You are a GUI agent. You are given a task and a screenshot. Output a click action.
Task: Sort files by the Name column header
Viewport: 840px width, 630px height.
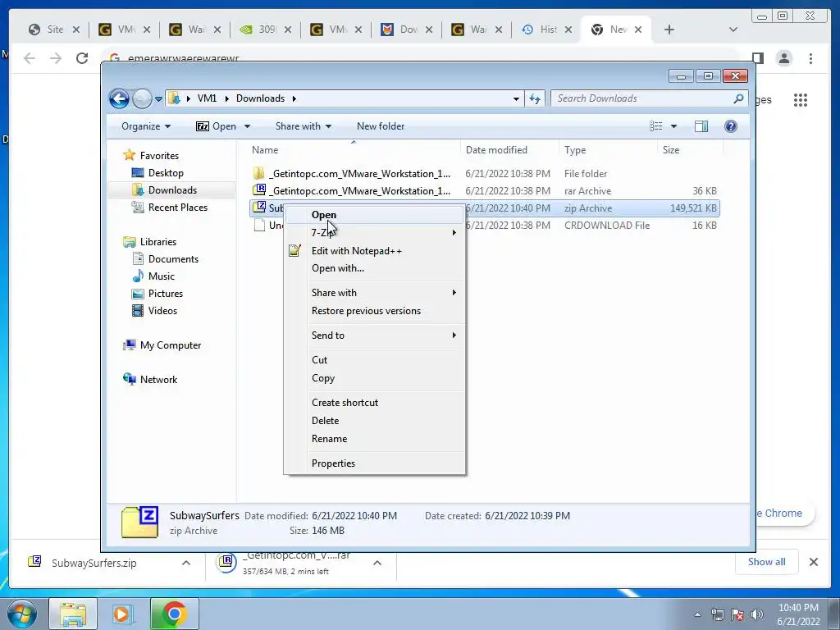(353, 150)
